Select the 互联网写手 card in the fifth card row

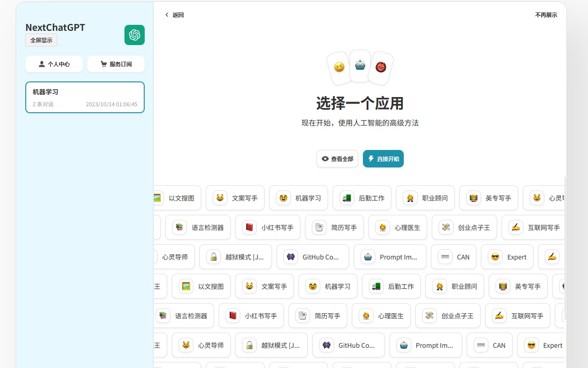coord(518,316)
